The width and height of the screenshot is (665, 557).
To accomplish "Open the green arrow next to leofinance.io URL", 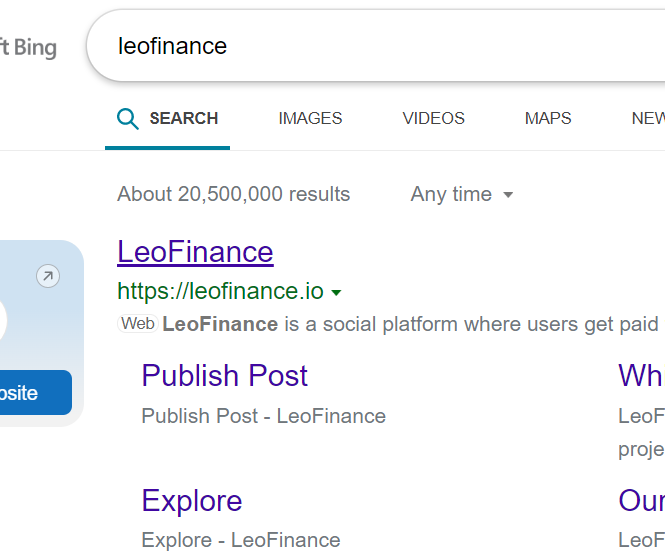I will coord(336,292).
